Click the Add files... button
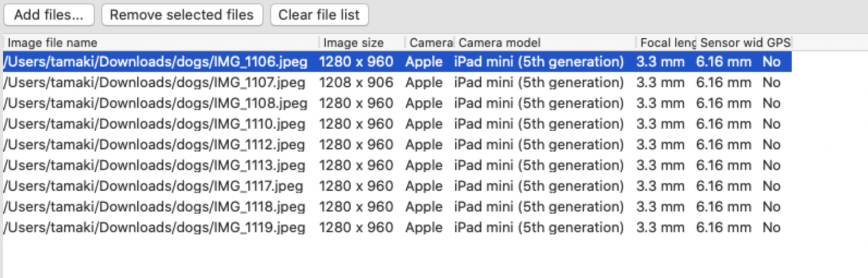868x278 pixels. 48,15
